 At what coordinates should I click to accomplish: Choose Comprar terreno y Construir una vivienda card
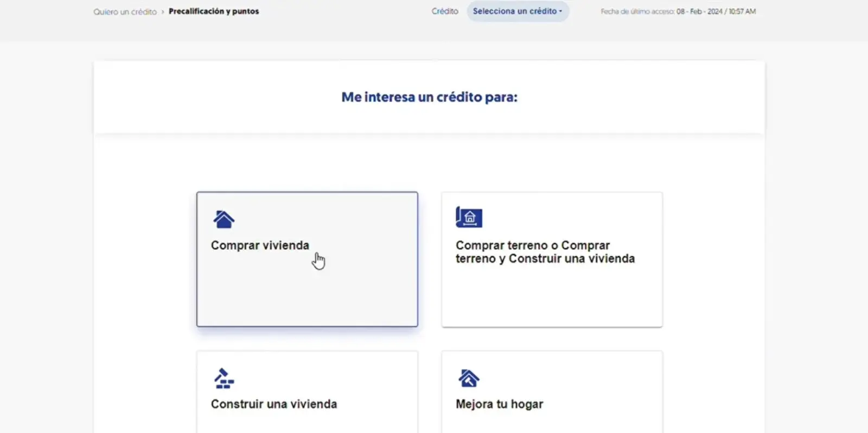click(x=552, y=259)
